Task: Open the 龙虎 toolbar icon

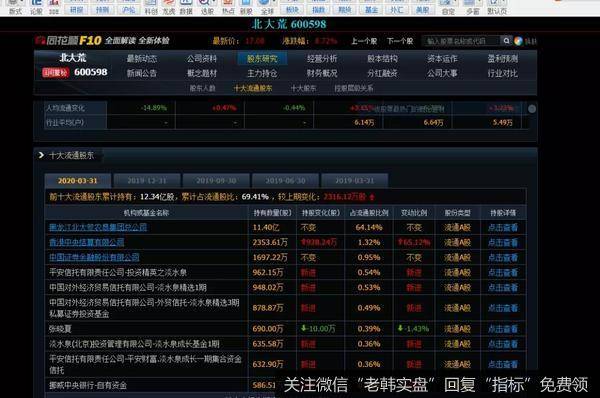Action: 169,7
